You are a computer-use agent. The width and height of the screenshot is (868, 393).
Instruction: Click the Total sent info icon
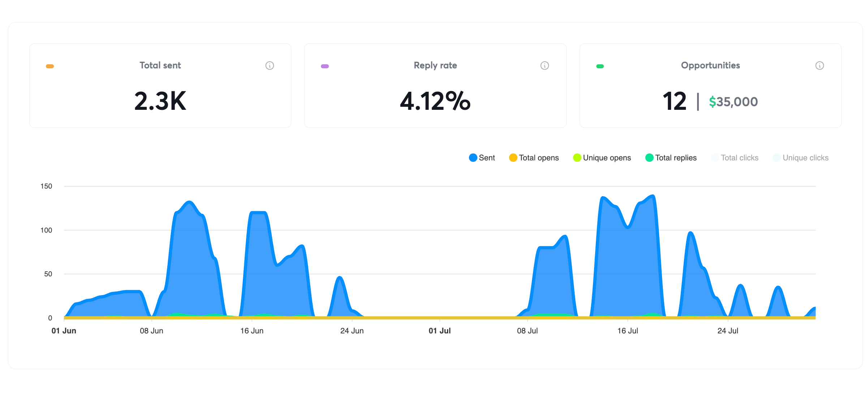270,65
